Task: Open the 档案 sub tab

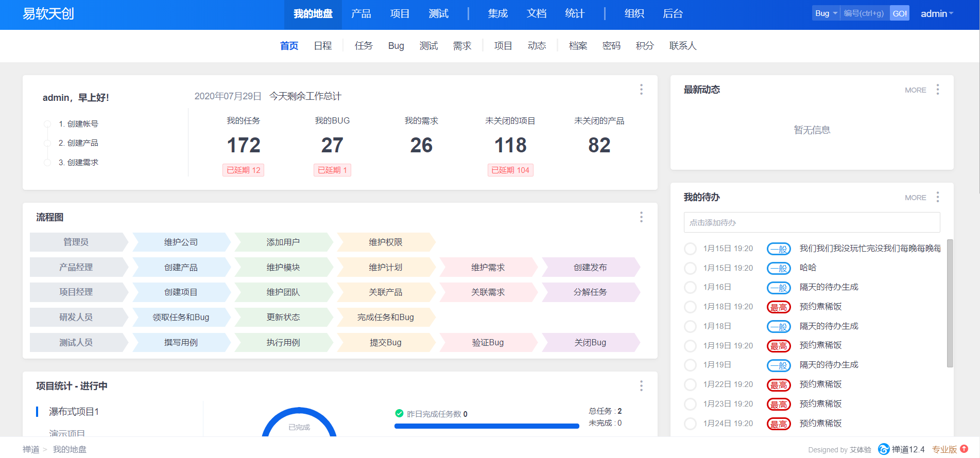Action: tap(578, 46)
